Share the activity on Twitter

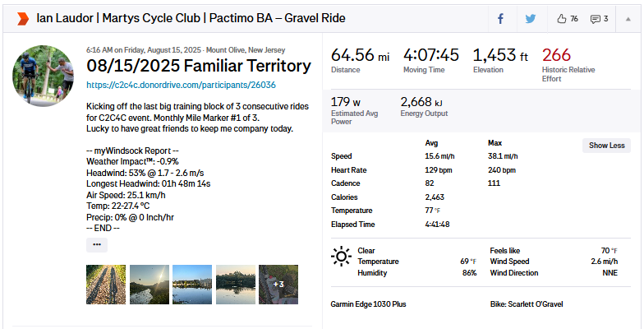531,18
